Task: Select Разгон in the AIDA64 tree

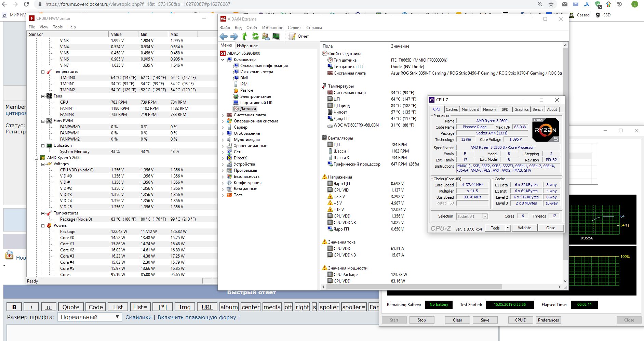Action: pos(246,90)
